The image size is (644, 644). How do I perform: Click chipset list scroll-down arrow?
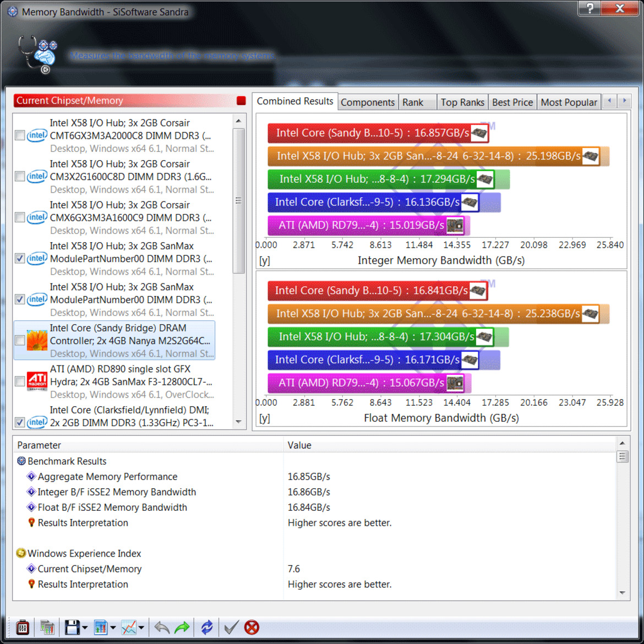click(239, 422)
